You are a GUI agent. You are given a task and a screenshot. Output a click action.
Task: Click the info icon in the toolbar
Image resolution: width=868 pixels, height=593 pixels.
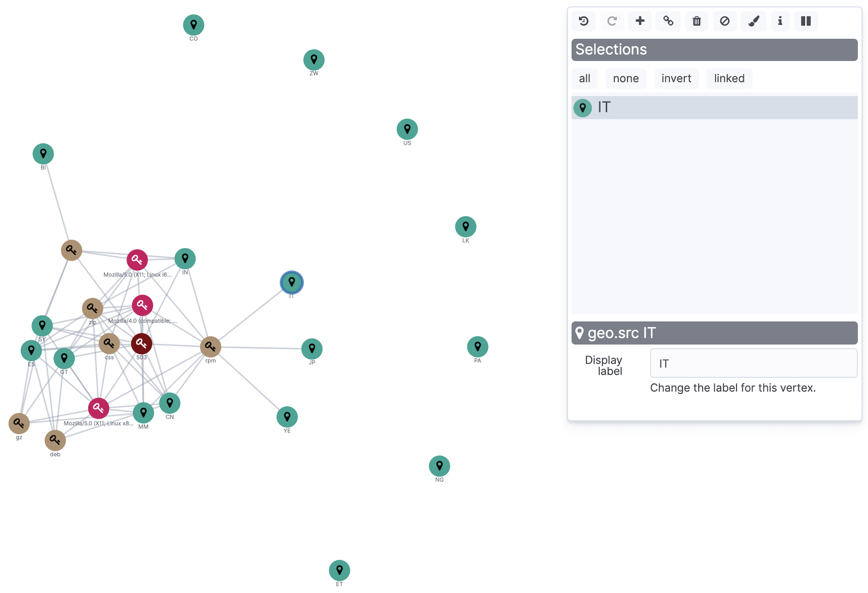[x=780, y=21]
